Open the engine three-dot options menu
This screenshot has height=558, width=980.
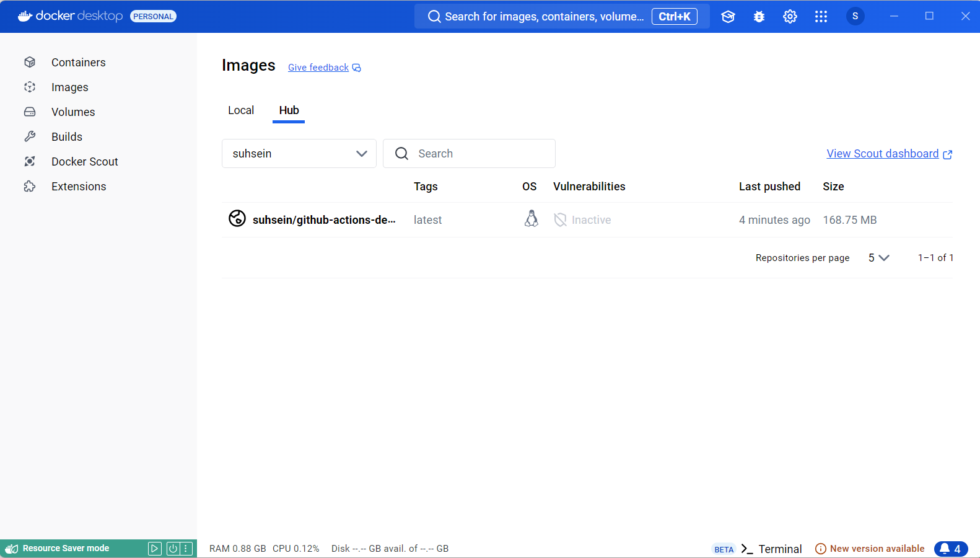186,548
